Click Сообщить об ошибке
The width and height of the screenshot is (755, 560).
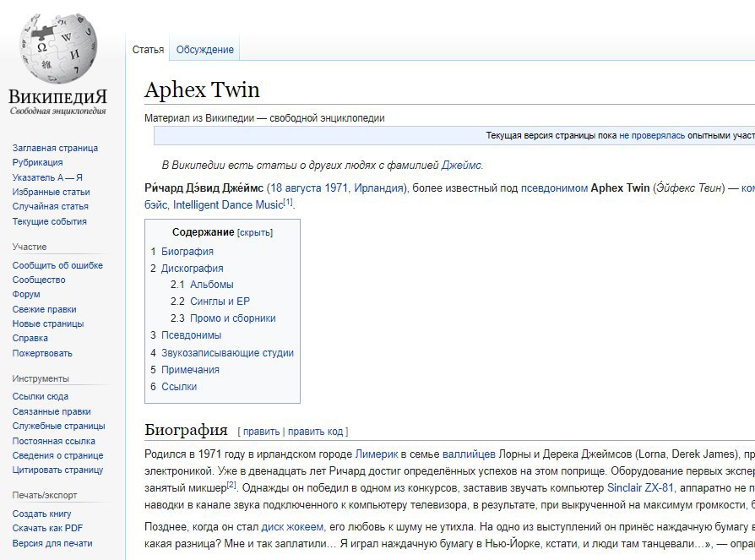pos(57,265)
